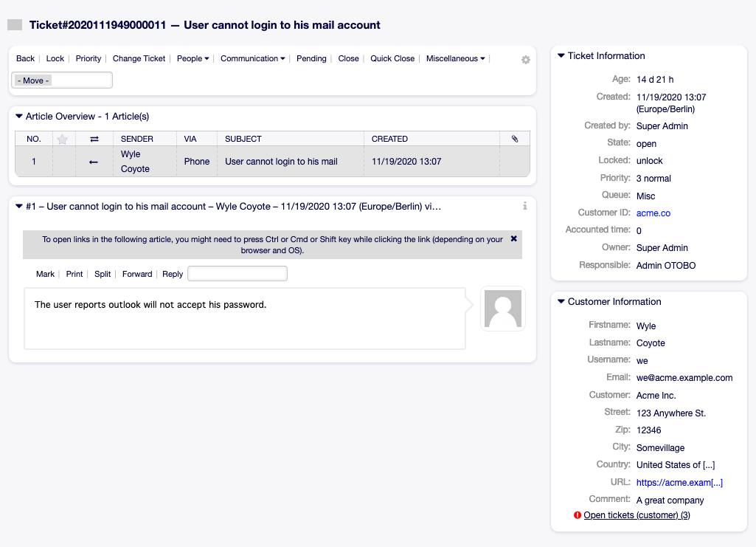Collapse the Ticket Information panel
The image size is (756, 547).
561,56
